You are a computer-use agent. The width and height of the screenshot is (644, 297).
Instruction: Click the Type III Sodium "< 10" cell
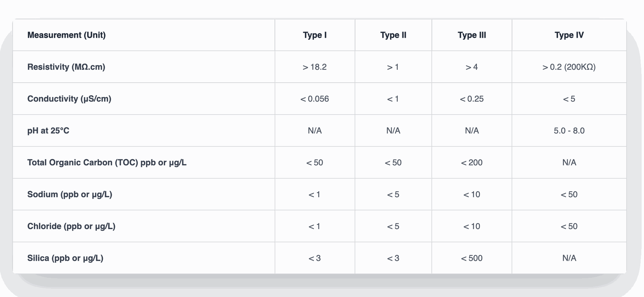[x=472, y=195]
